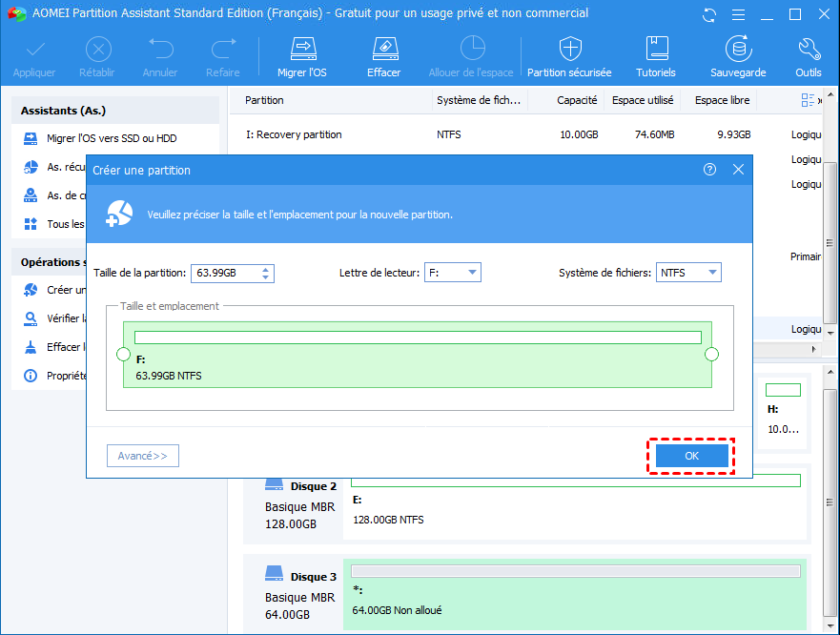Click the OK button
This screenshot has height=635, width=840.
click(691, 456)
